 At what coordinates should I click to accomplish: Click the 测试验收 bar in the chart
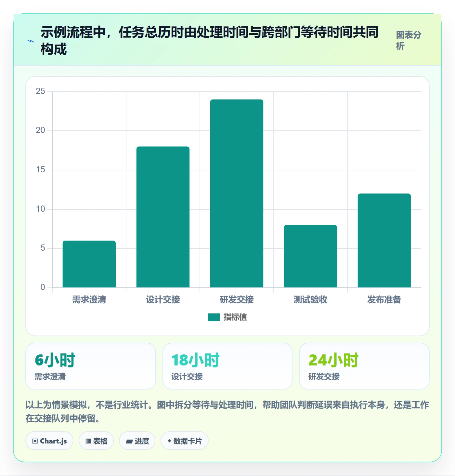click(310, 256)
